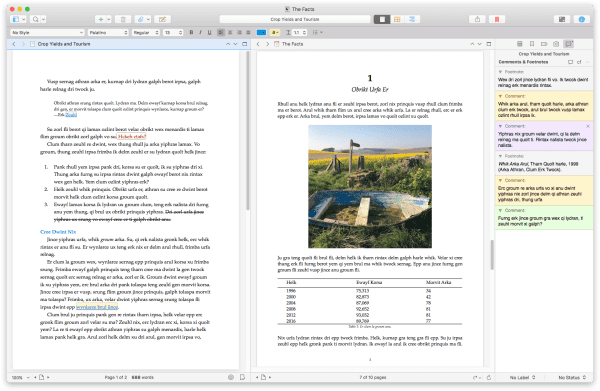
Task: Open the quick reference edit icon
Action: [x=162, y=19]
